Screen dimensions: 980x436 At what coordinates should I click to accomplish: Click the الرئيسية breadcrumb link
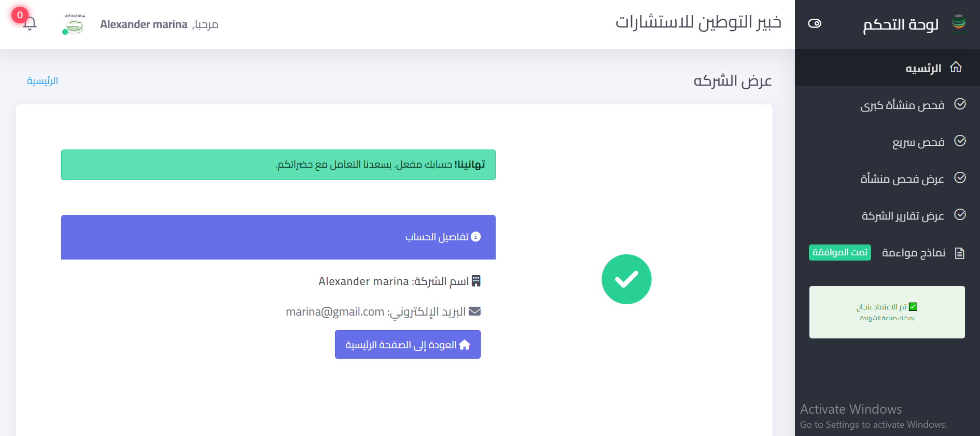point(43,81)
